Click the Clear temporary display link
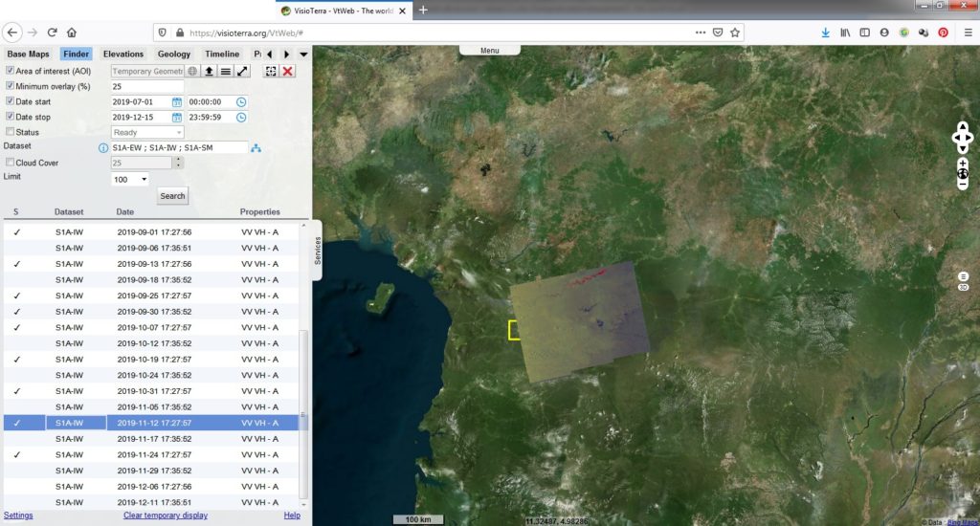The height and width of the screenshot is (526, 980). pyautogui.click(x=166, y=515)
